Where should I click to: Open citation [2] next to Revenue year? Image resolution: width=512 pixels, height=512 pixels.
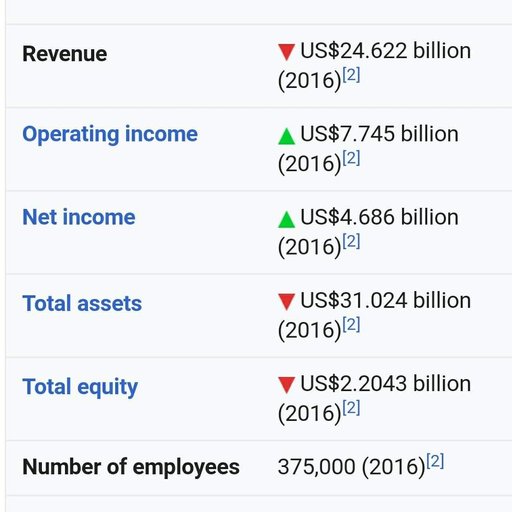pyautogui.click(x=351, y=75)
